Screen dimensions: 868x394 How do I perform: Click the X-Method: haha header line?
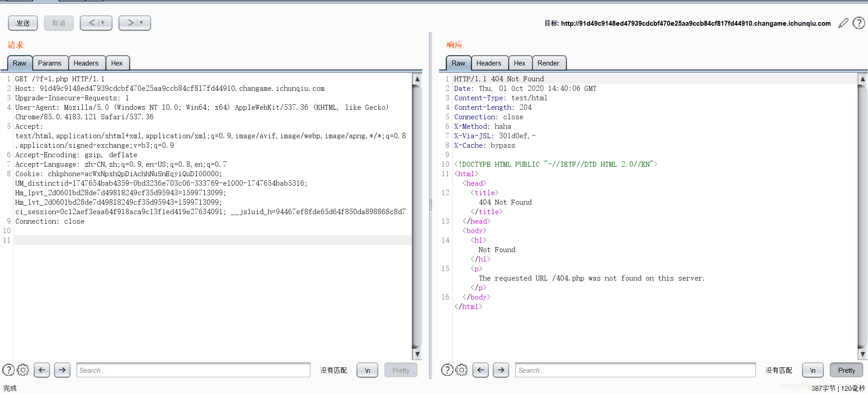[483, 127]
